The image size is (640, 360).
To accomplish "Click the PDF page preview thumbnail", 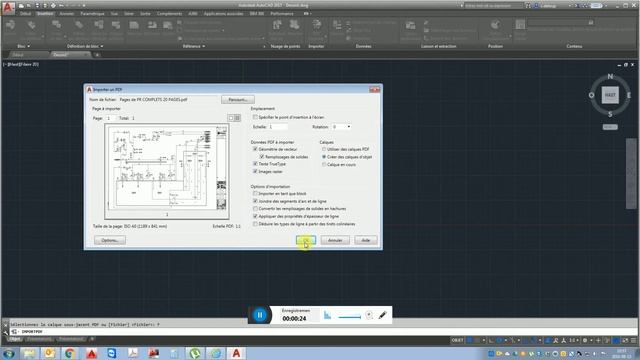I will (x=167, y=171).
